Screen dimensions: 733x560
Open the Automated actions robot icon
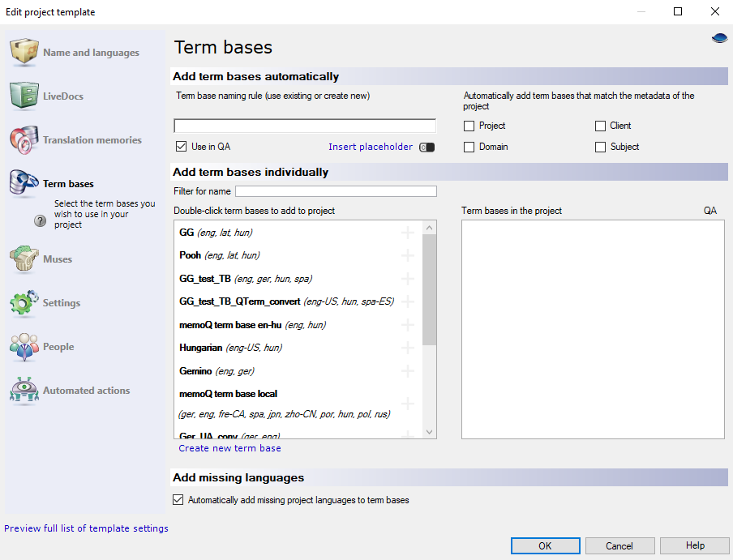point(24,391)
